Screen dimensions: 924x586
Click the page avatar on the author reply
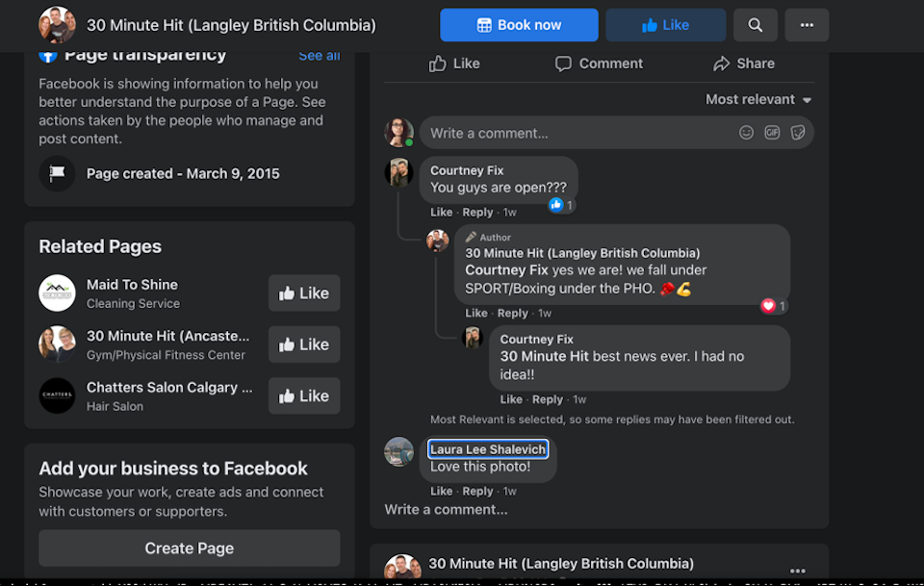point(438,241)
